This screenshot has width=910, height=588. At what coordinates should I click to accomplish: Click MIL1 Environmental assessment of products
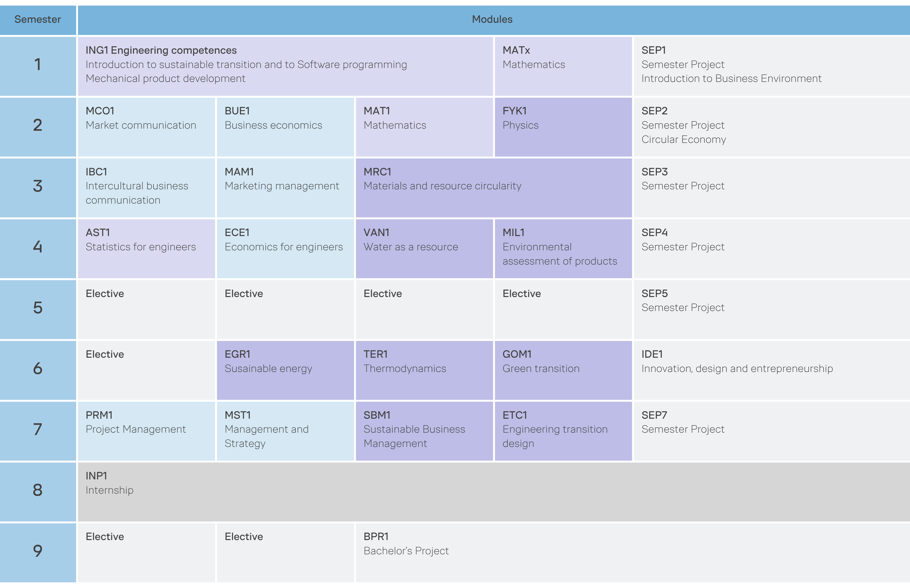click(x=563, y=248)
